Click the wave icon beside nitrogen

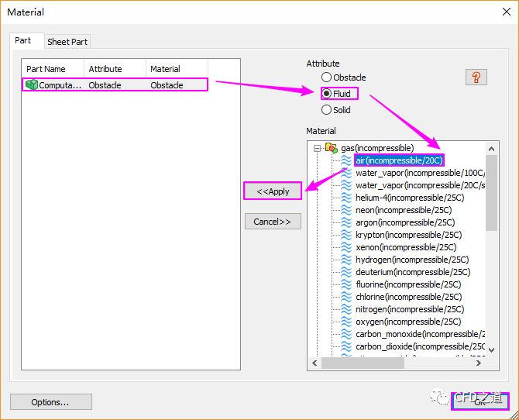point(345,309)
